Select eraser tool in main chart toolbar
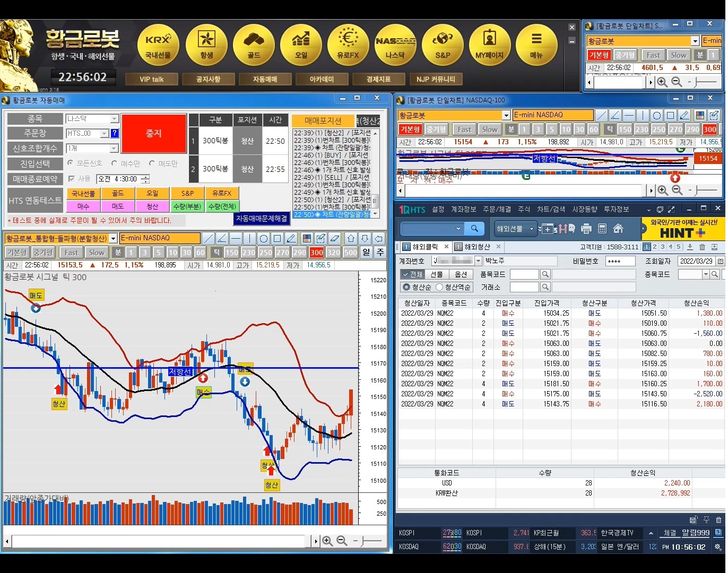 click(334, 238)
